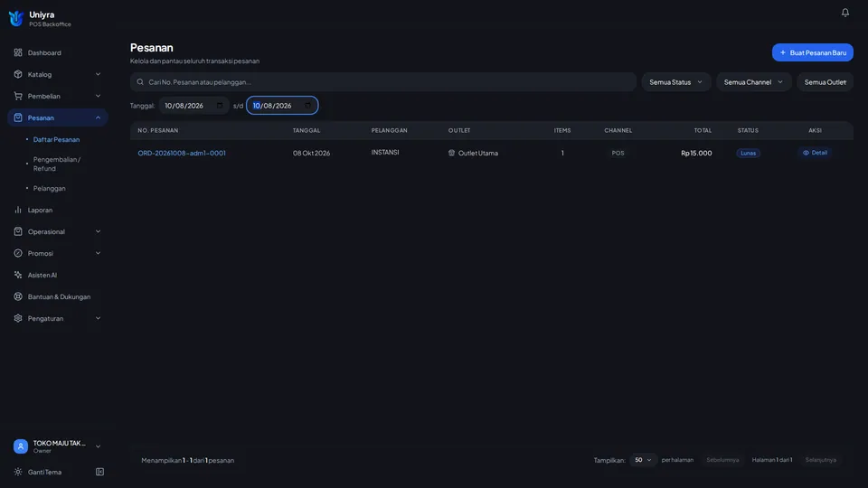Open the Semua Outlet dropdown

pyautogui.click(x=825, y=82)
